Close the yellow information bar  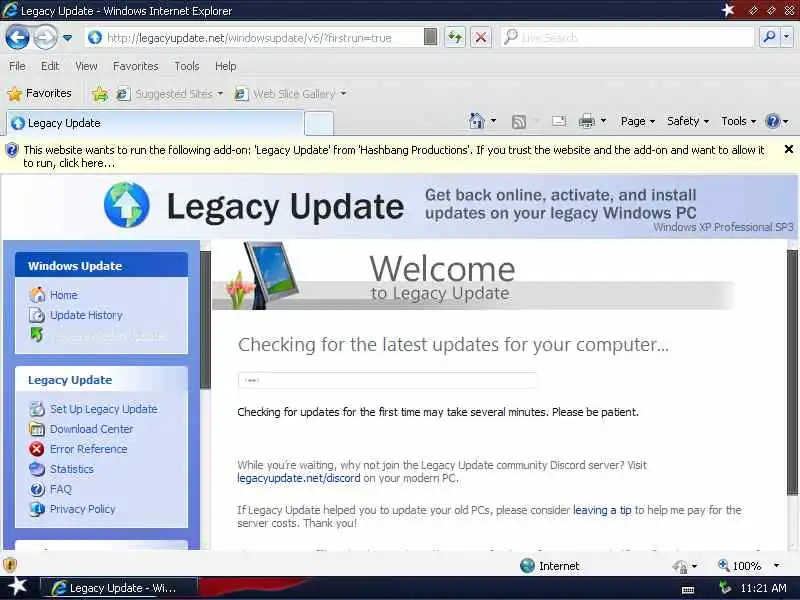point(789,149)
